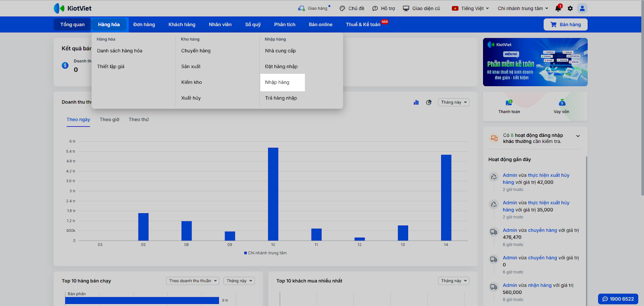
Task: Switch to Giao diện cũ monitor icon
Action: click(x=406, y=8)
